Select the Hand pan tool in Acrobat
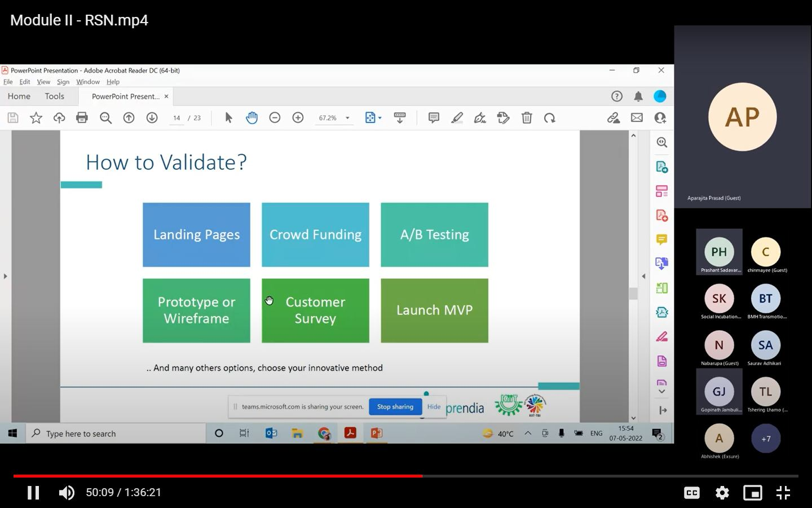 [251, 117]
